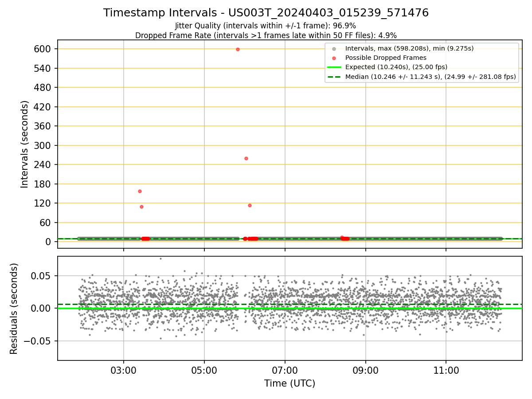Screen dimensions: 532x399
Task: Click the 'Intervals (seconds)' y-axis label
Action: tap(25, 144)
